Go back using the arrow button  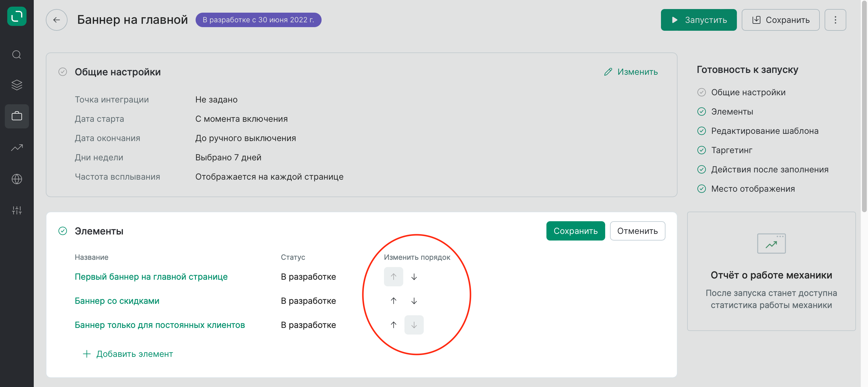pos(57,20)
